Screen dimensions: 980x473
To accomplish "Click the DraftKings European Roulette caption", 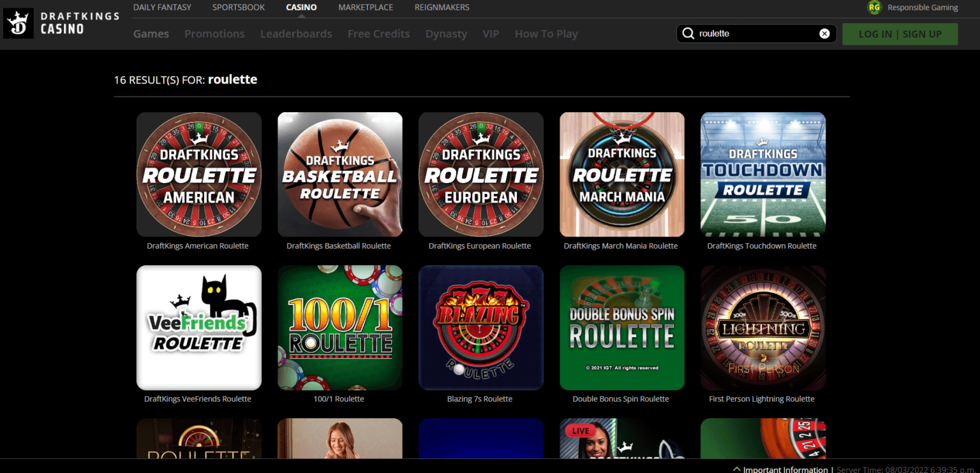I will [480, 245].
